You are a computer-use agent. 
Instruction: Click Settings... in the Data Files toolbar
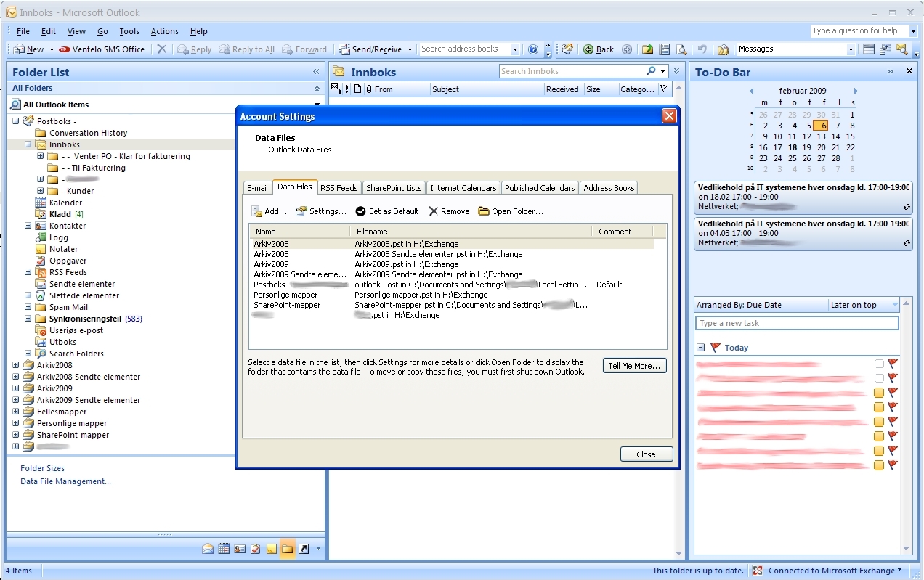pos(321,211)
